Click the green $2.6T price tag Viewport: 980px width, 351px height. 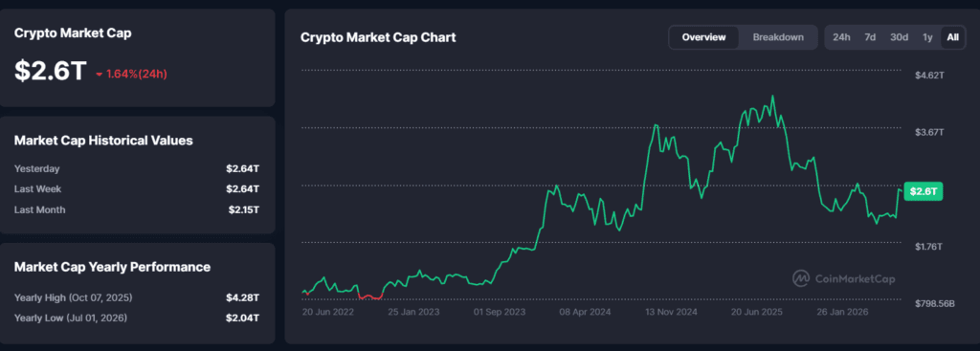(924, 191)
